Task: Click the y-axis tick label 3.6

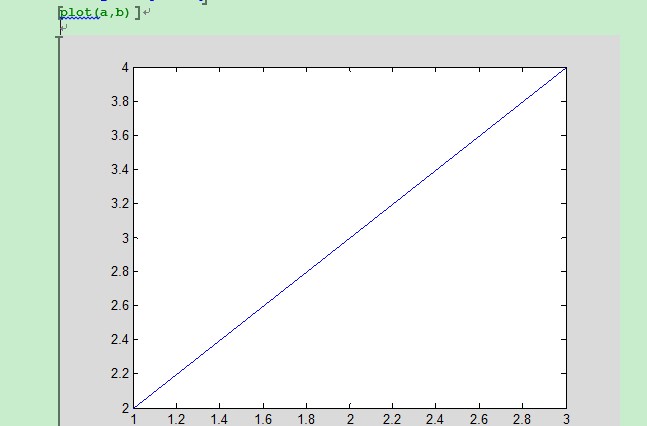Action: [x=120, y=135]
